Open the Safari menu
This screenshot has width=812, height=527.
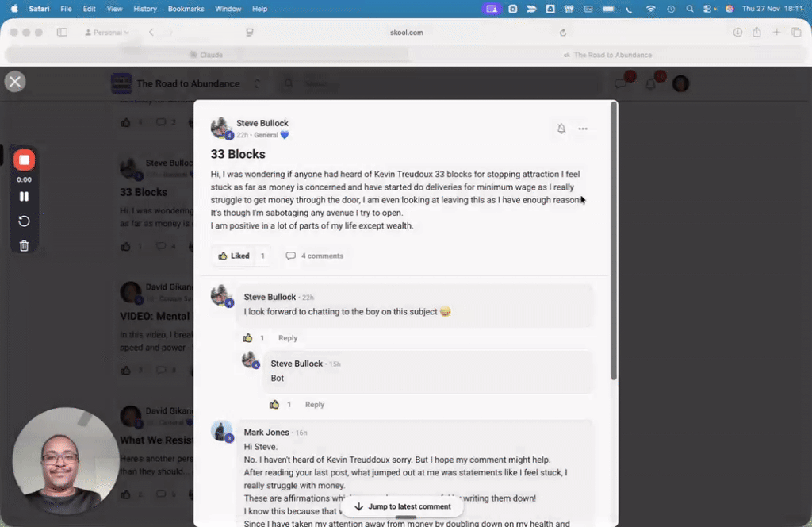(x=39, y=9)
